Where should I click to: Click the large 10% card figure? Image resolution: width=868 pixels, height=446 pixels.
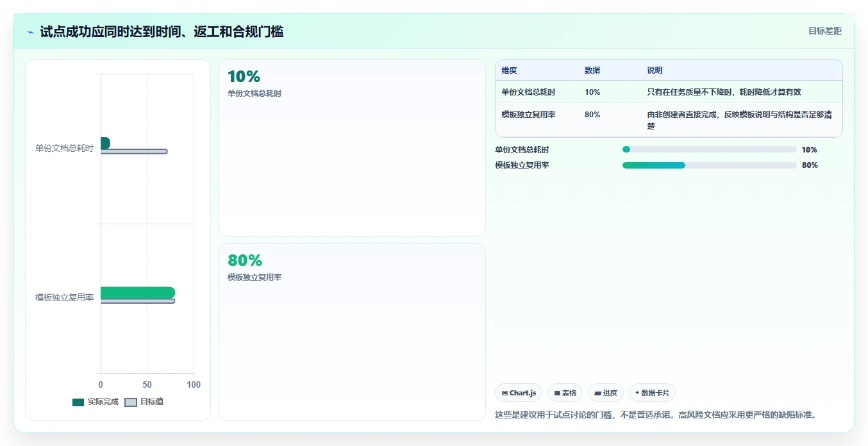(x=244, y=77)
